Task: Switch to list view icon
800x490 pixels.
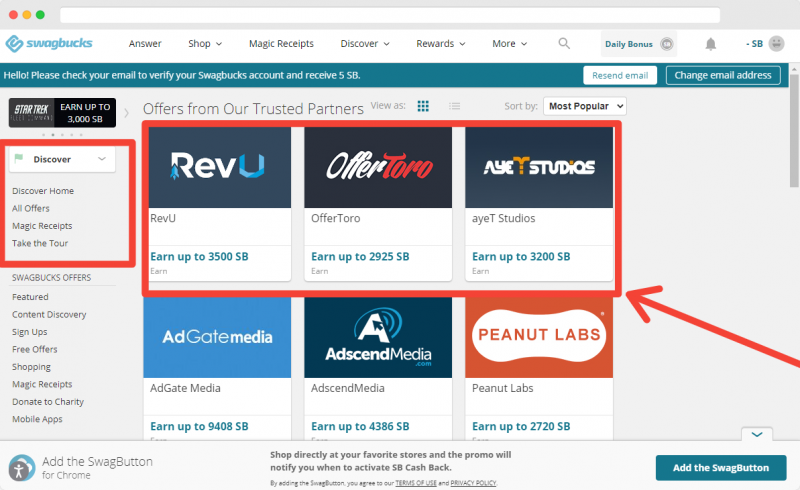Action: pos(455,106)
